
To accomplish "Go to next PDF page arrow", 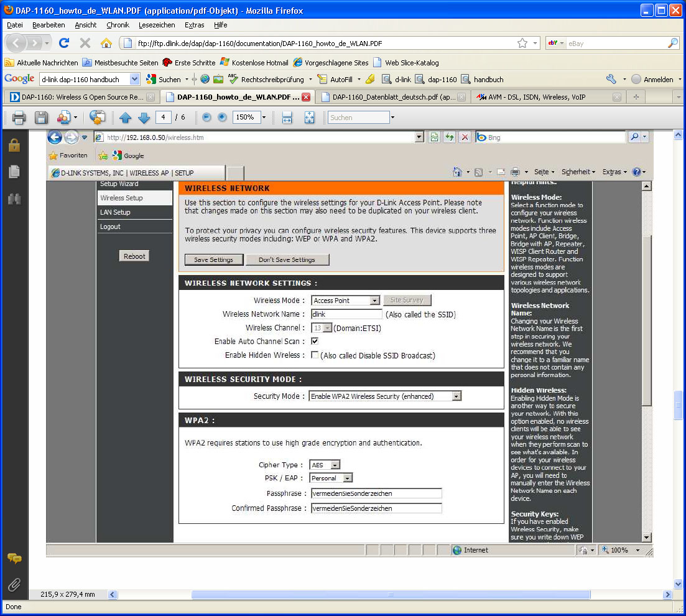I will [144, 118].
